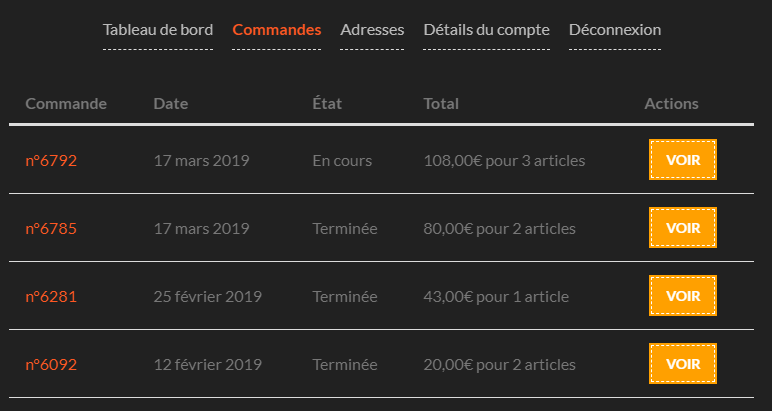Click the 'En cours' order status
This screenshot has height=411, width=772.
(x=342, y=160)
